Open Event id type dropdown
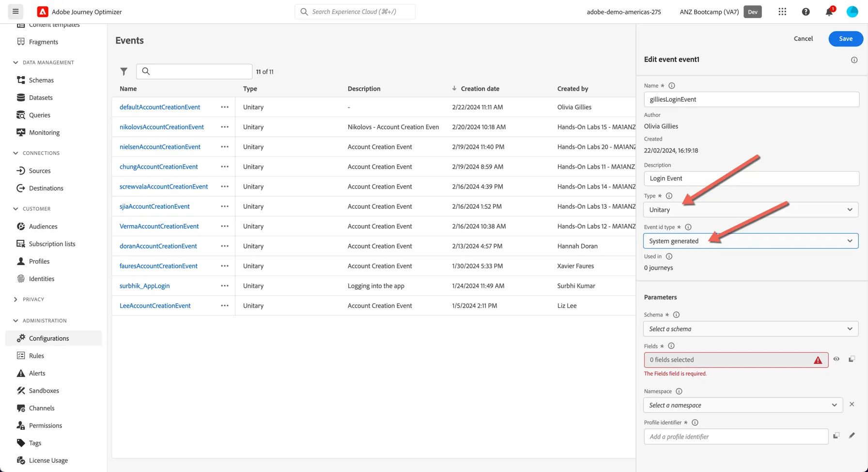868x472 pixels. pos(751,241)
